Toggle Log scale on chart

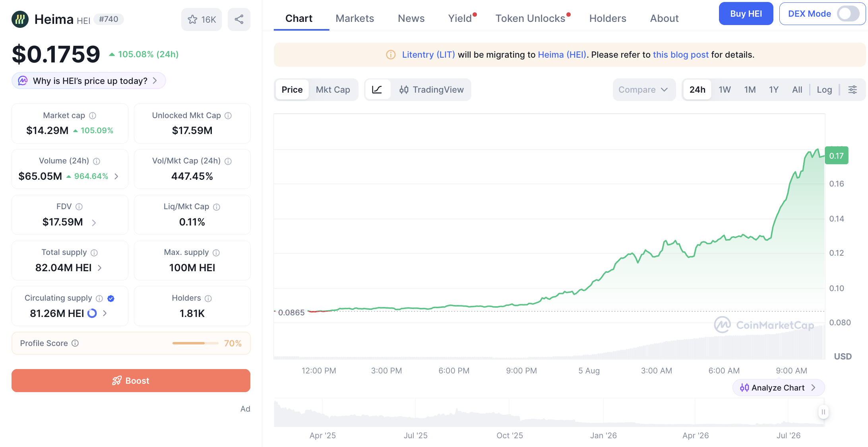(x=824, y=89)
